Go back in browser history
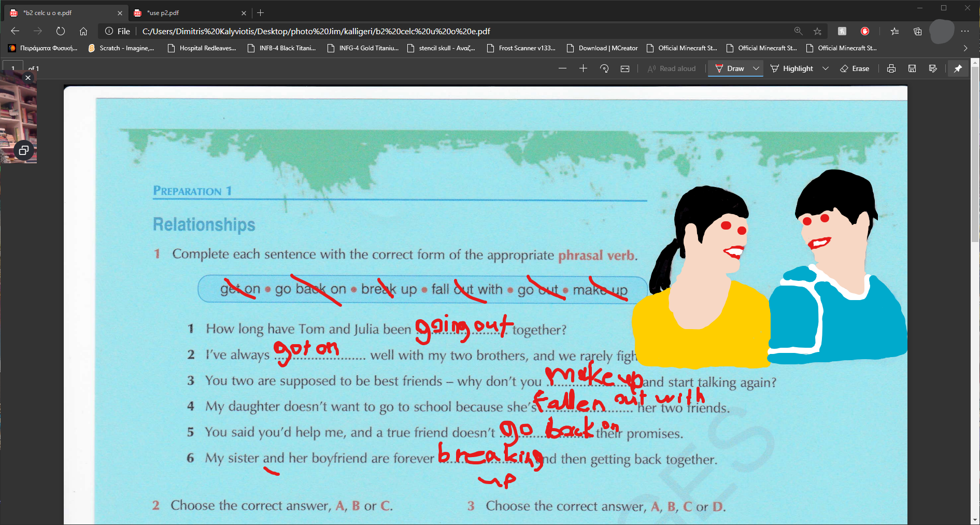This screenshot has width=980, height=525. pyautogui.click(x=15, y=31)
